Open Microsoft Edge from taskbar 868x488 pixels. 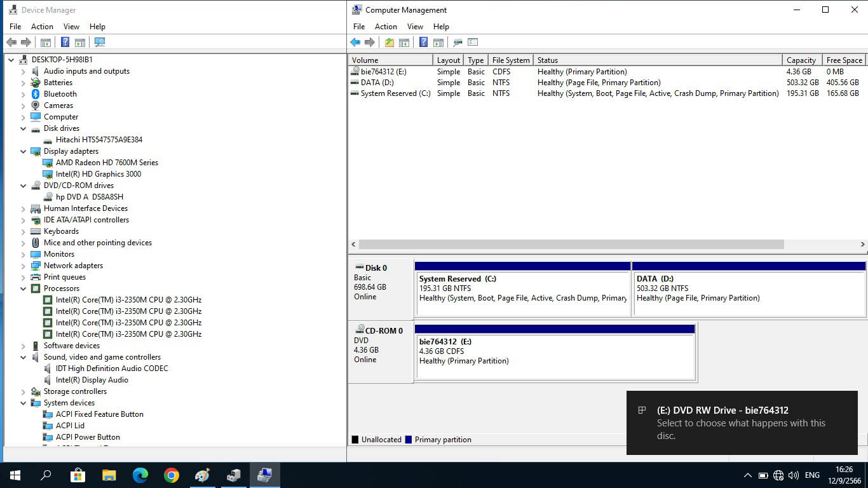(x=140, y=475)
